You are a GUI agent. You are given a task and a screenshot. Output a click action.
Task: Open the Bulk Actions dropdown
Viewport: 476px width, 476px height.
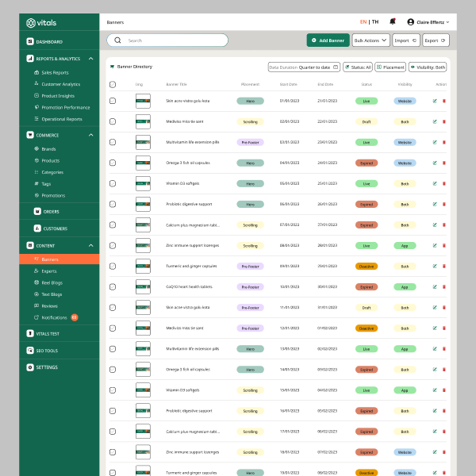pos(370,40)
